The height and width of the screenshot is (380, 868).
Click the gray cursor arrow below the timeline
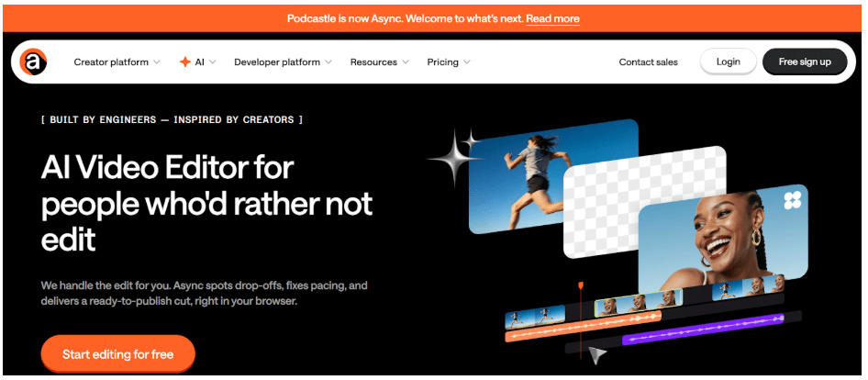click(x=598, y=355)
